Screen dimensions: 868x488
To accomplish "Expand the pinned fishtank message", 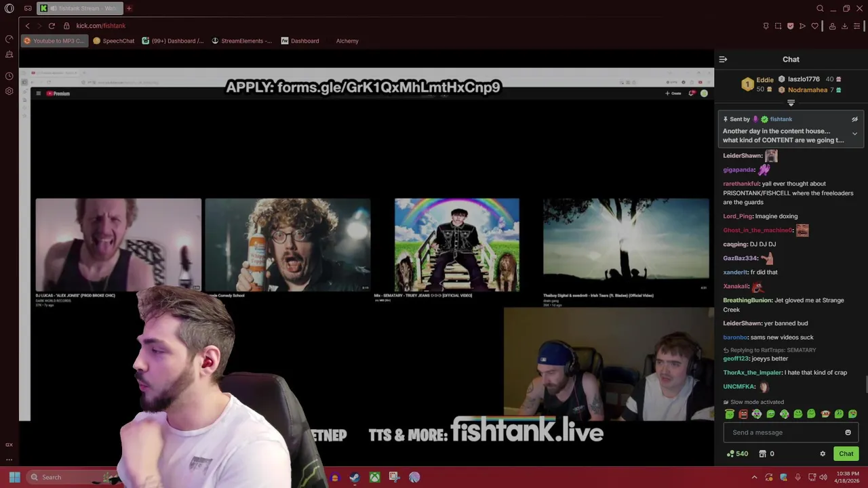I will pos(854,134).
